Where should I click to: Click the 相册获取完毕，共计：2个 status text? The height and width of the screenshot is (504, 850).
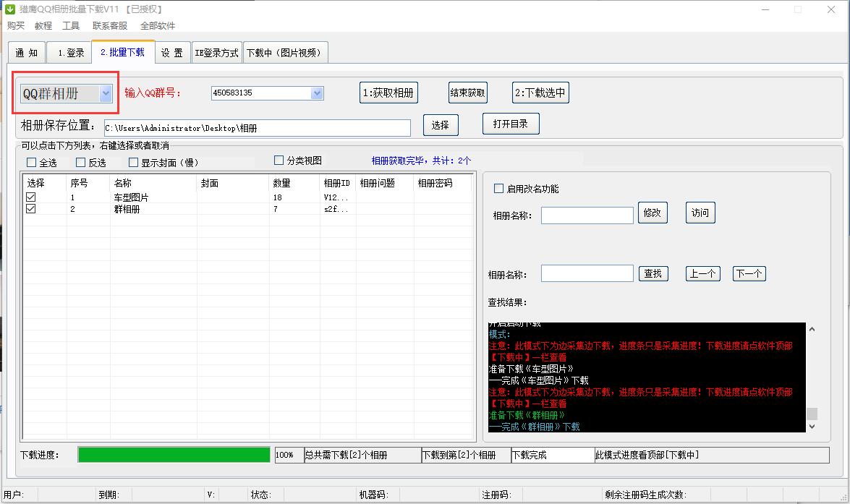(x=421, y=161)
